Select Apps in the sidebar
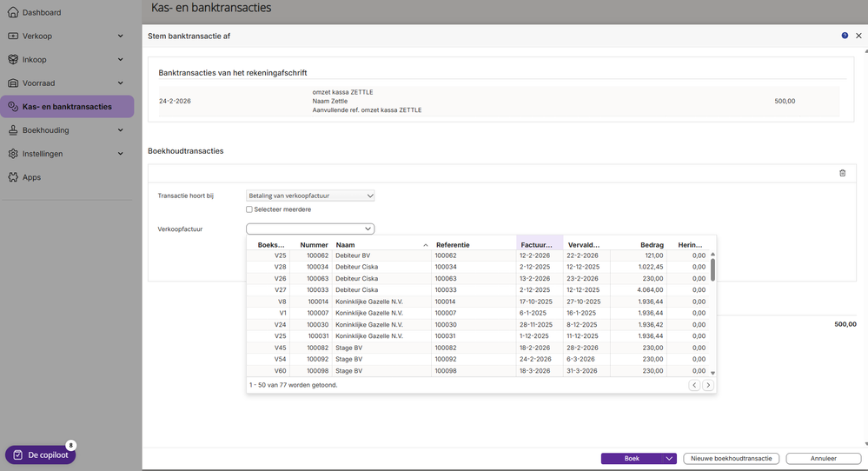 pos(31,177)
